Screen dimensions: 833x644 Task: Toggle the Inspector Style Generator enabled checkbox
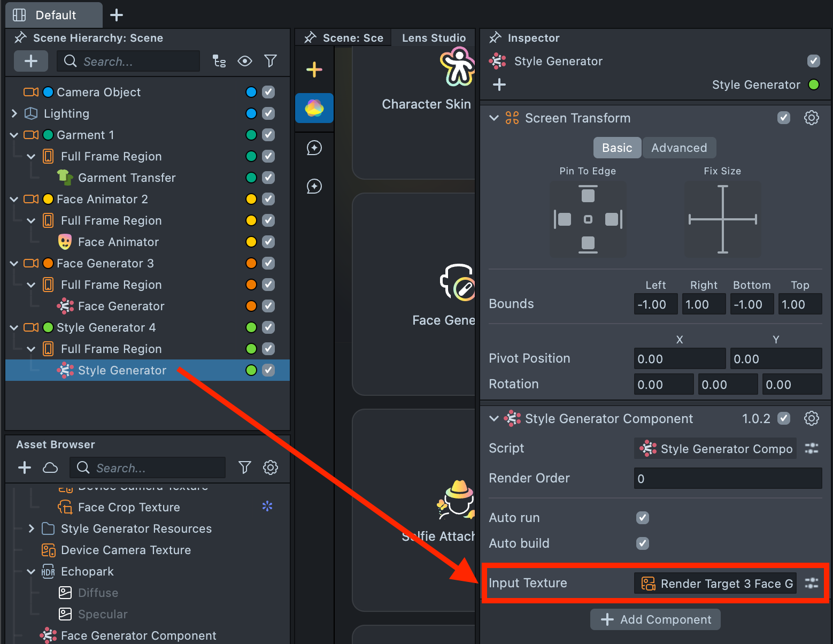click(814, 61)
